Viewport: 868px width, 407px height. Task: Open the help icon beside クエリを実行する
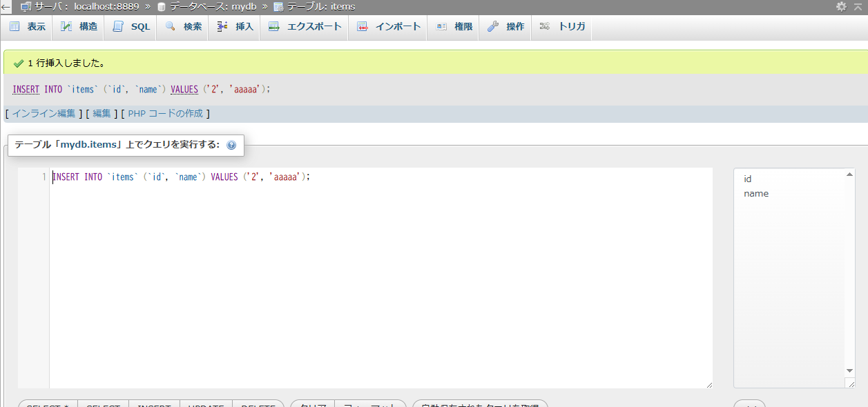[231, 145]
